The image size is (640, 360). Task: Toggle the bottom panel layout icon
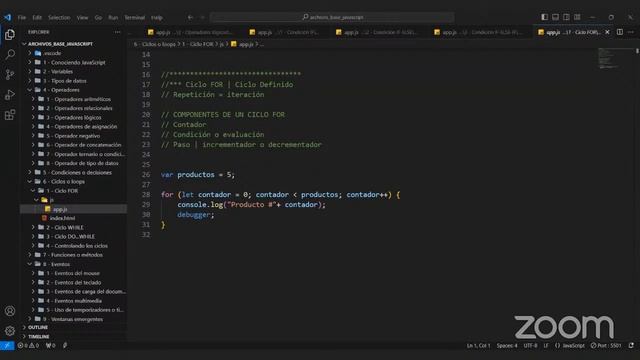point(556,17)
